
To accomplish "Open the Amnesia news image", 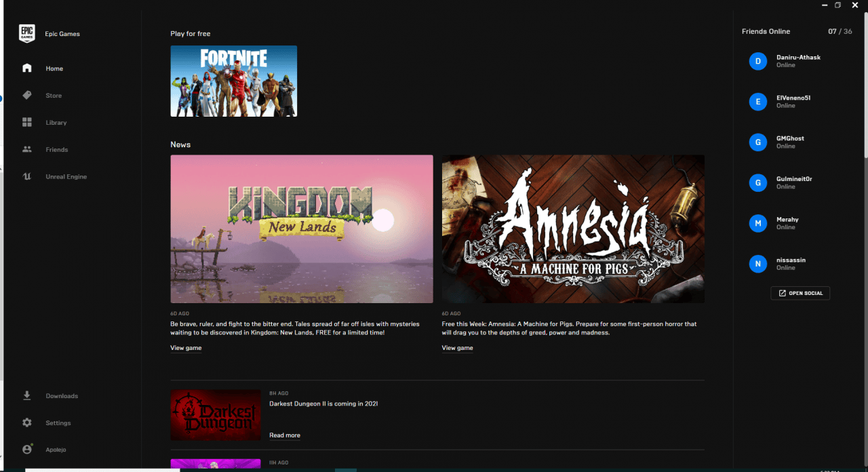I will tap(572, 228).
